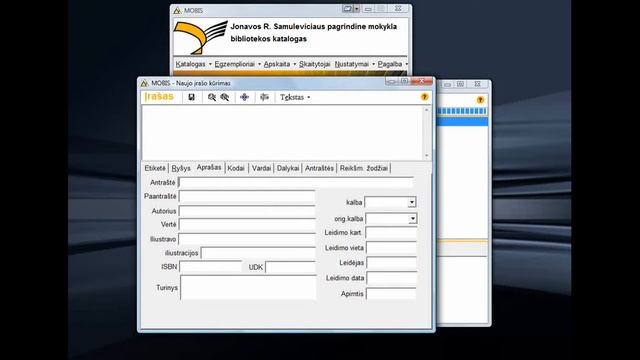Open the kalba language dropdown
640x360 pixels.
click(411, 202)
